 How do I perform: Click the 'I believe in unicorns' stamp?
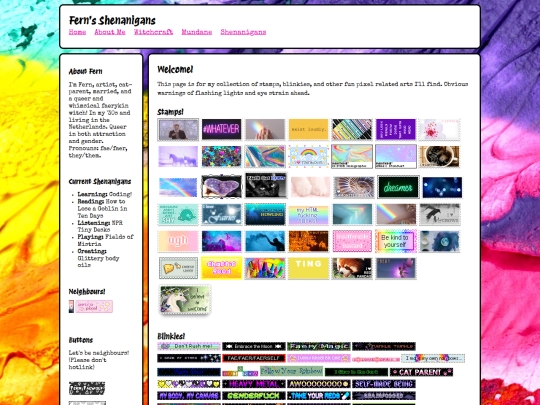pyautogui.click(x=185, y=299)
